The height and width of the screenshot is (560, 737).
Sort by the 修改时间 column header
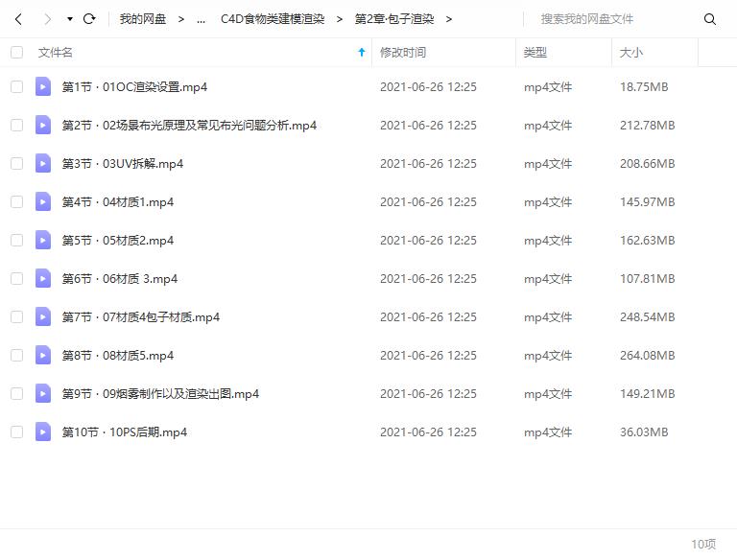point(403,52)
